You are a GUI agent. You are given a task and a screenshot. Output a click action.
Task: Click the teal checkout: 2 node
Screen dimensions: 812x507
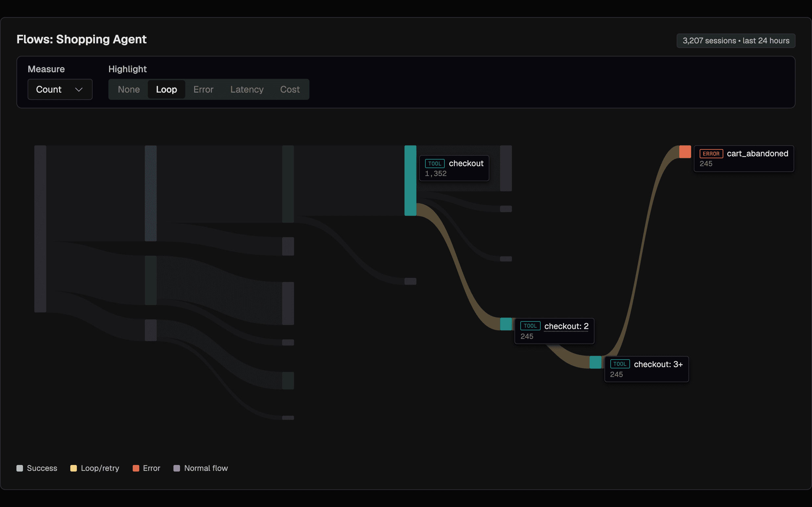coord(506,324)
